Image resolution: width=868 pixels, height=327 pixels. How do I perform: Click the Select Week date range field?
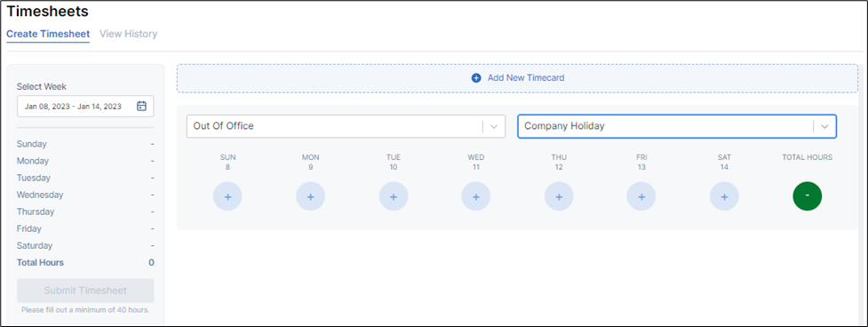[86, 107]
